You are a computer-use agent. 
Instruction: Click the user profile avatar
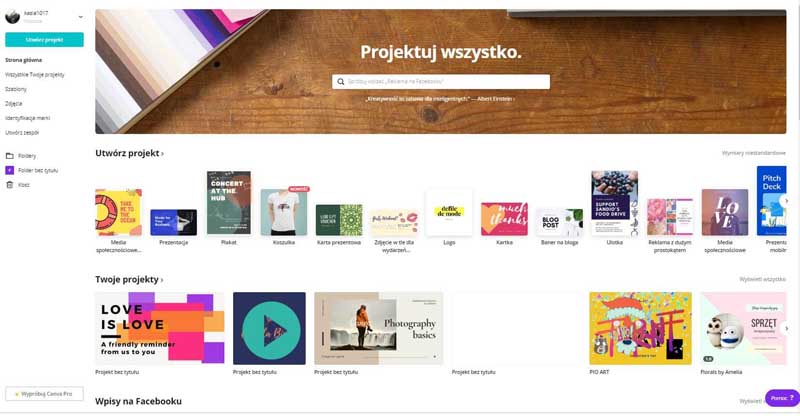coord(12,16)
